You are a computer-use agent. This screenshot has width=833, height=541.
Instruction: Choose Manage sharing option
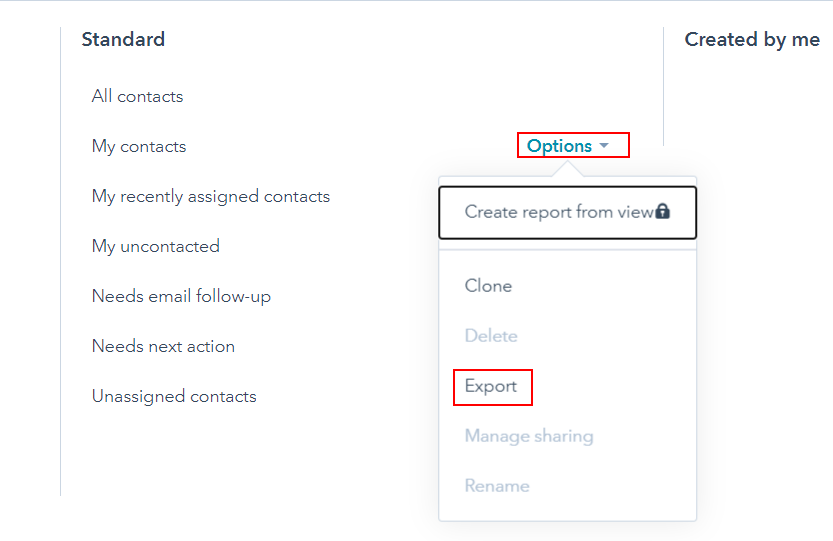point(529,436)
